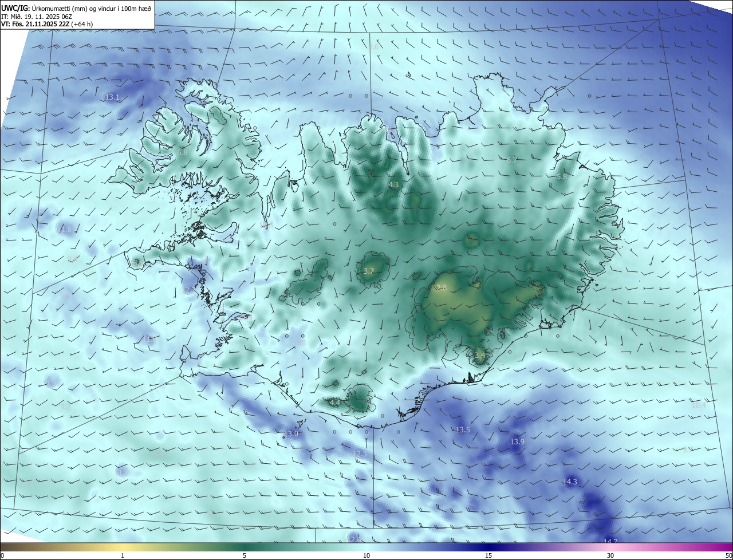Click the 14.7 value label at the bottom edge
Image resolution: width=733 pixels, height=560 pixels.
[x=610, y=541]
